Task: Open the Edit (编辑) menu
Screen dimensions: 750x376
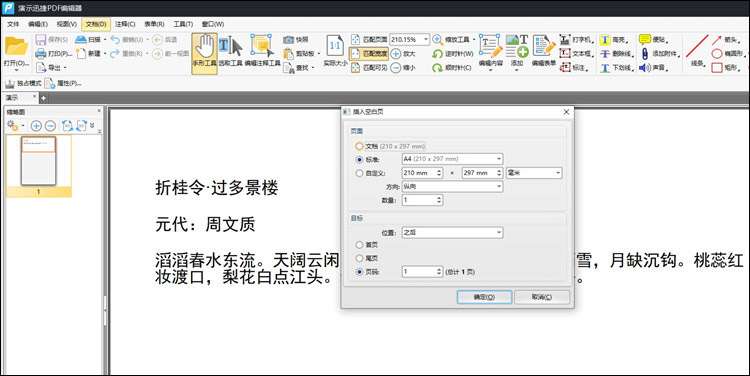Action: 38,24
